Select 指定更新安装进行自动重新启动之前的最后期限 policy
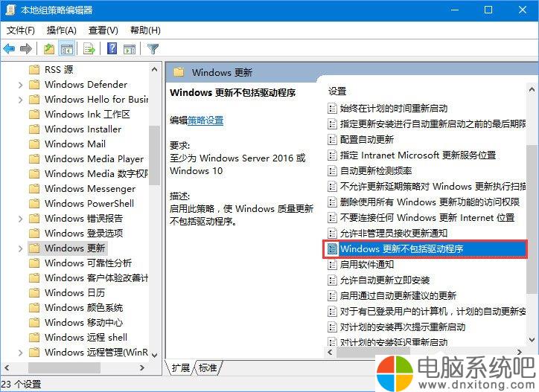Screen dimensions: 539x392 [433, 124]
